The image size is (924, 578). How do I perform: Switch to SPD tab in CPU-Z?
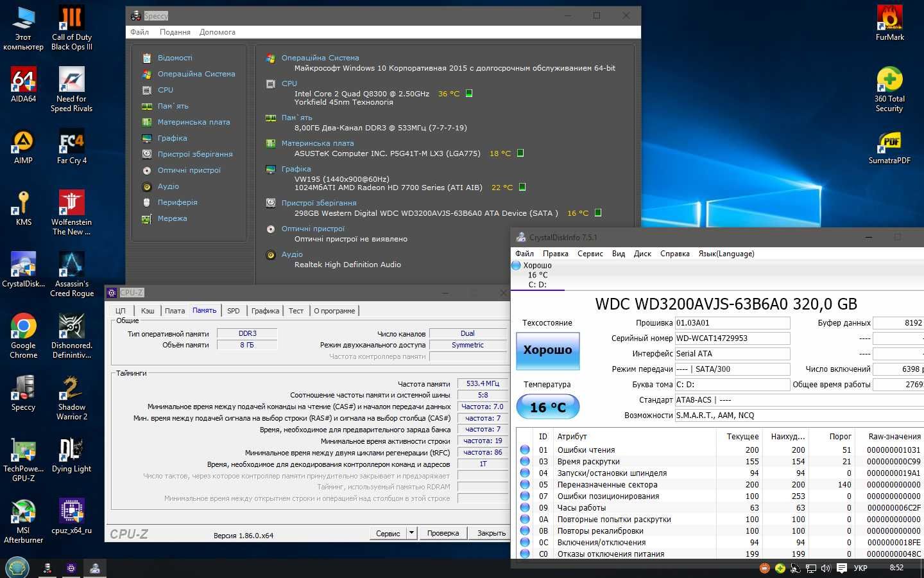(234, 311)
